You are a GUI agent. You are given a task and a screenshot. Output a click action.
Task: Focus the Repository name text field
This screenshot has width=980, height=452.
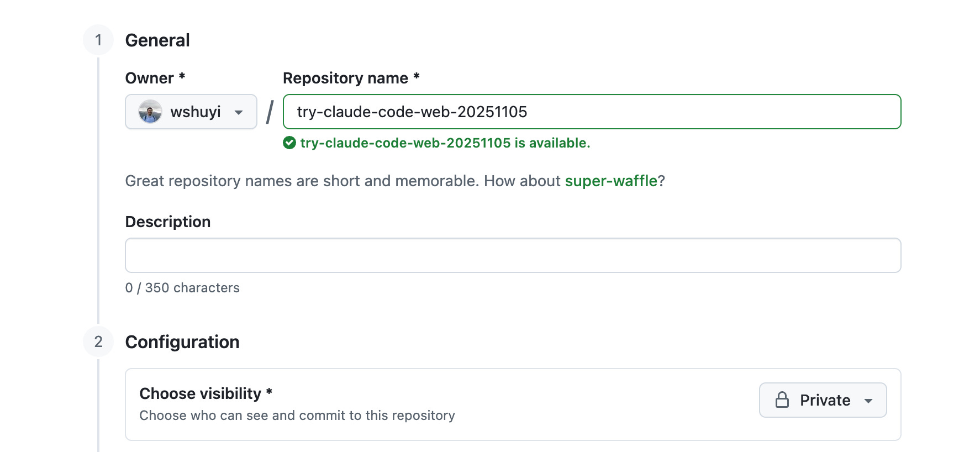click(x=592, y=112)
